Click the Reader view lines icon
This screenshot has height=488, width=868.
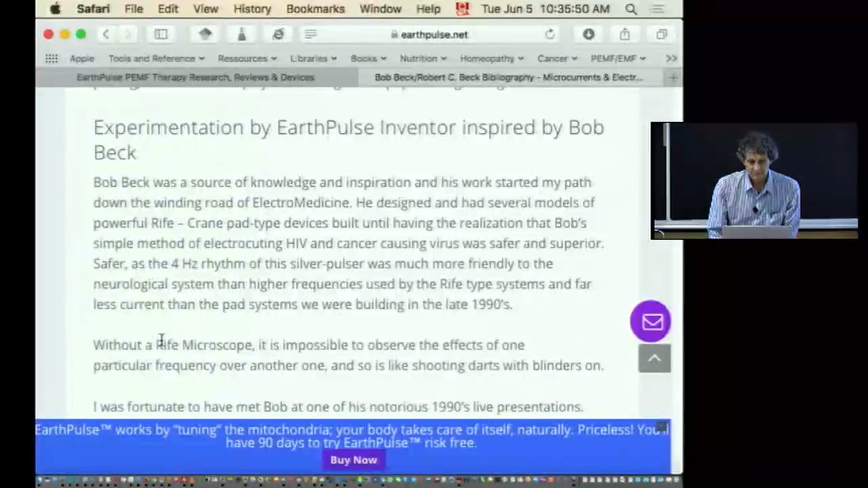click(311, 34)
